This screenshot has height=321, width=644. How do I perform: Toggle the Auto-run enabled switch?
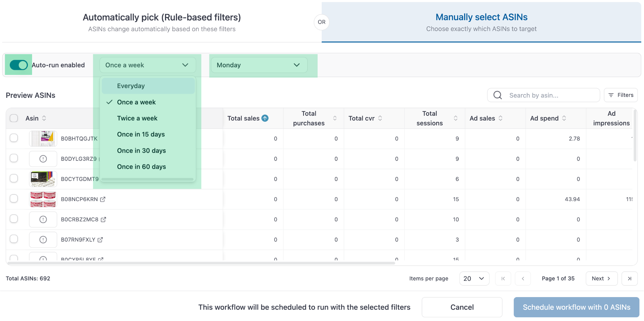(x=19, y=65)
